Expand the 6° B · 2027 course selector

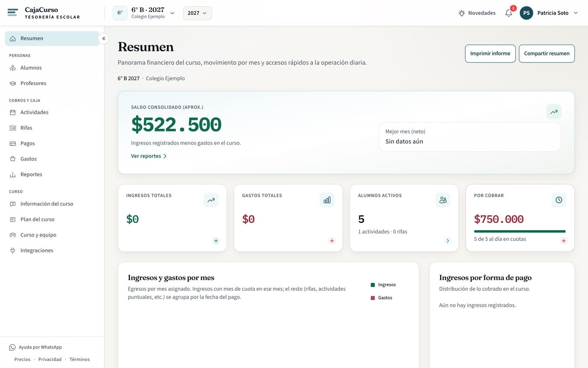(144, 13)
